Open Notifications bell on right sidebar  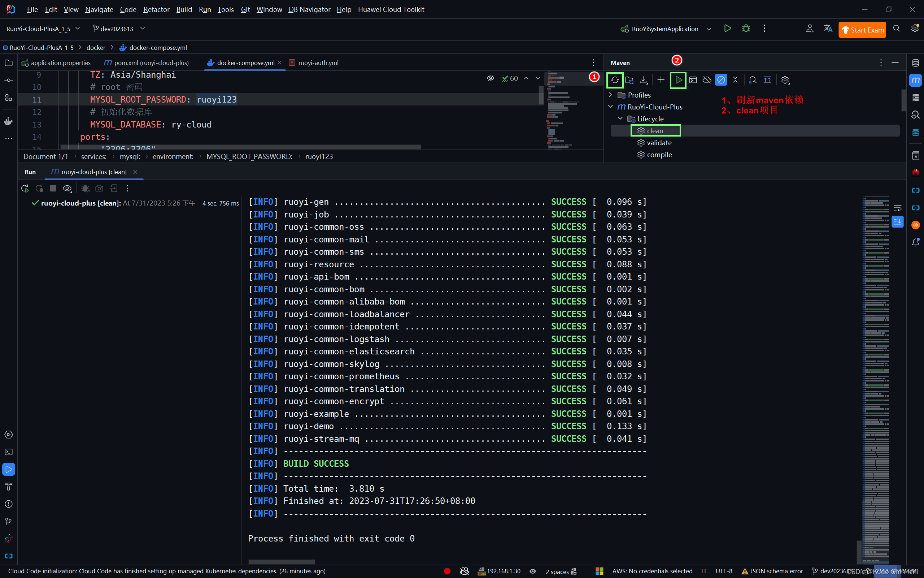pos(916,242)
